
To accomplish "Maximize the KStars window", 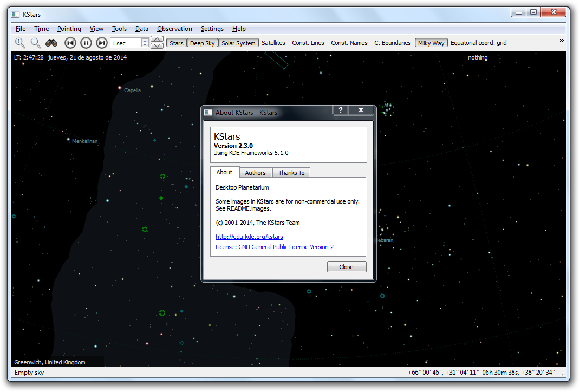I will (533, 12).
